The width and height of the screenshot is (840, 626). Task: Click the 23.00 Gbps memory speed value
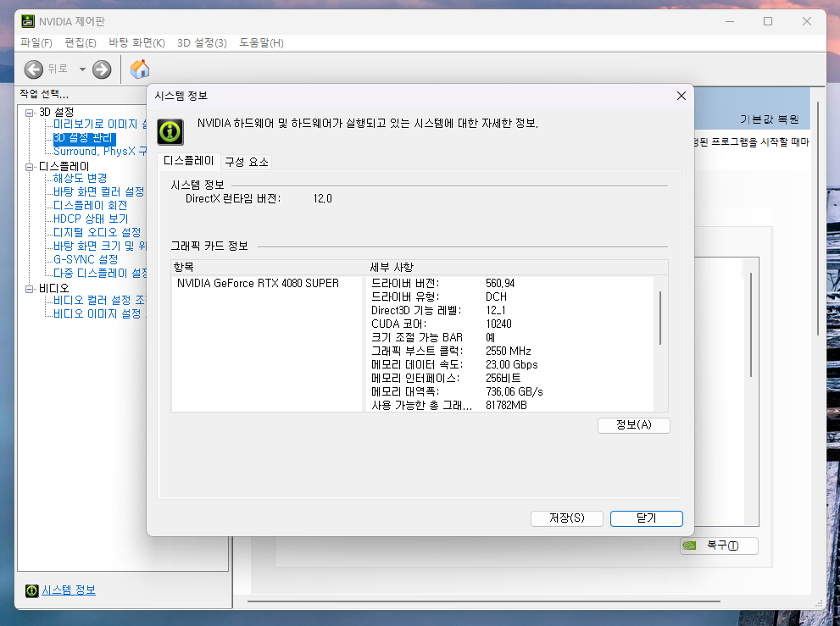[512, 365]
